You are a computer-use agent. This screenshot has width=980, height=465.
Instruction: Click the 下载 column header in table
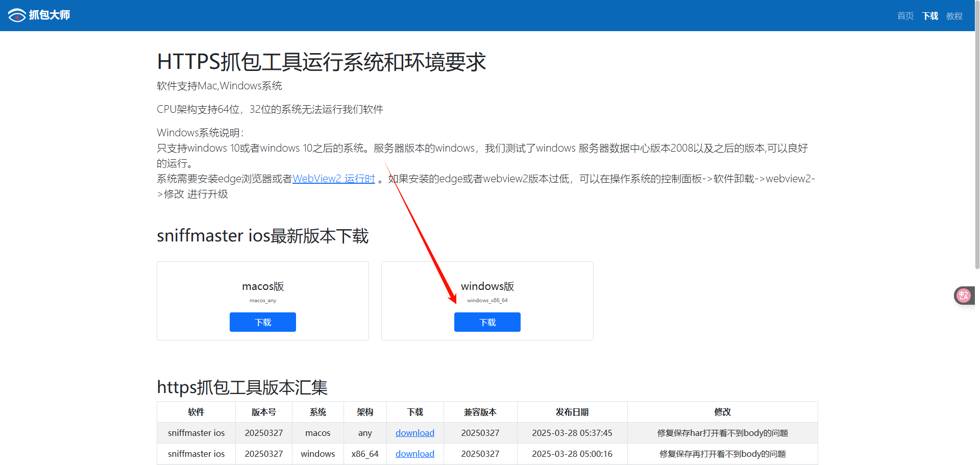pos(415,412)
